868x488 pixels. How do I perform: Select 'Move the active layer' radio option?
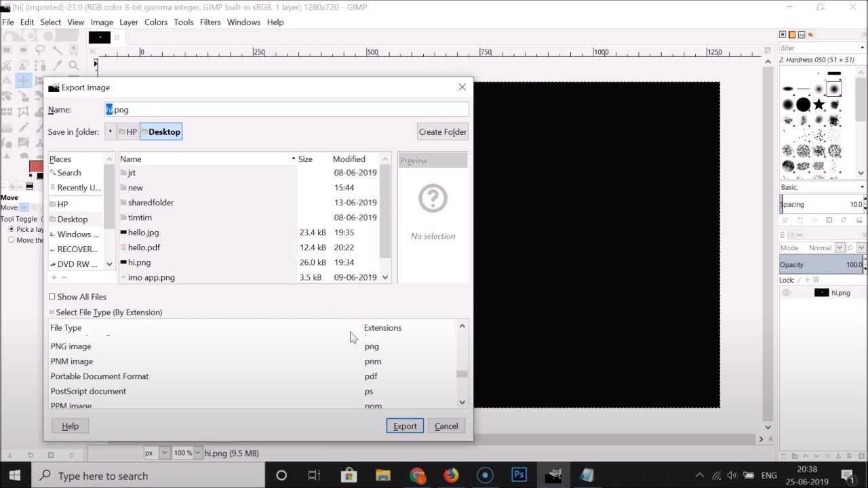pyautogui.click(x=12, y=240)
